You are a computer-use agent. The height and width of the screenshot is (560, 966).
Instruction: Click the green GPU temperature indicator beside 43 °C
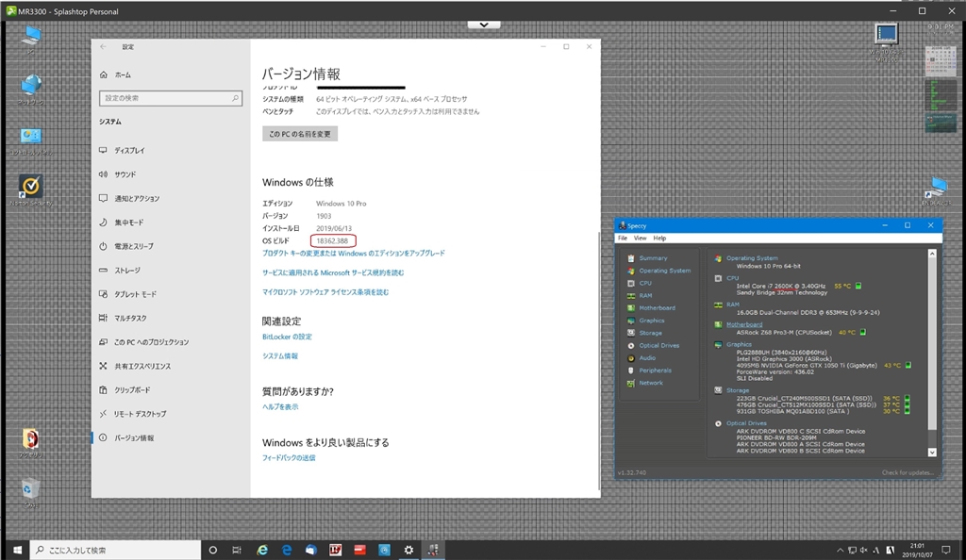(908, 365)
